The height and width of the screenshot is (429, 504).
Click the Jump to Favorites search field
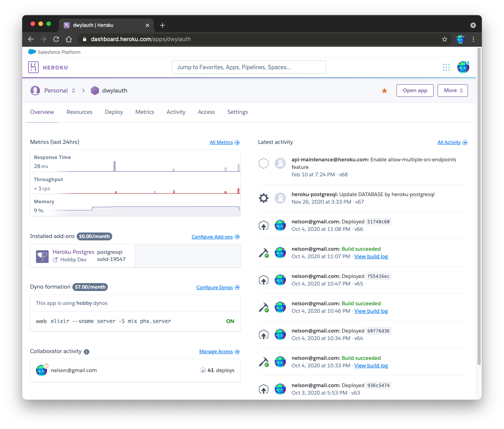pyautogui.click(x=249, y=67)
